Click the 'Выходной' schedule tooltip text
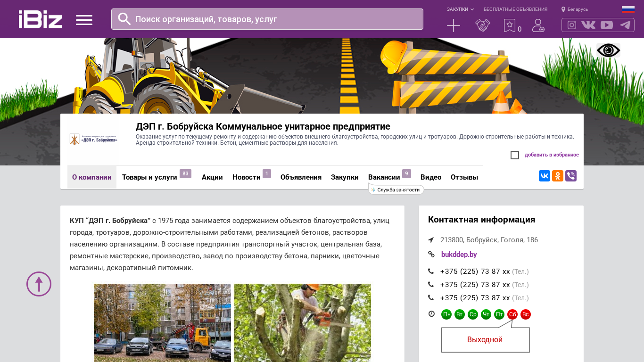 [x=485, y=340]
